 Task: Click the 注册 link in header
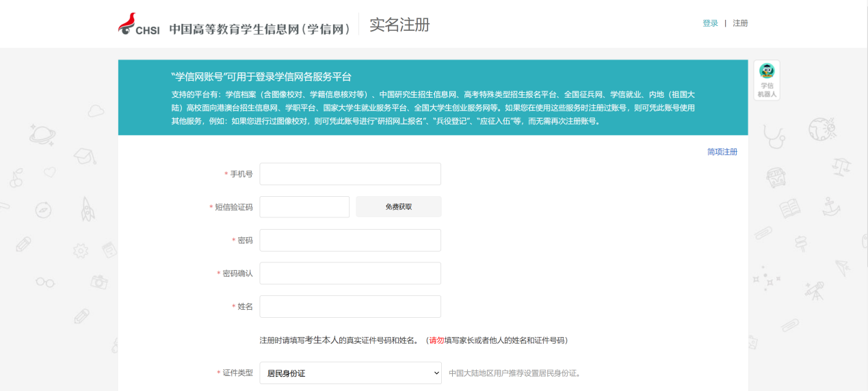click(x=740, y=23)
